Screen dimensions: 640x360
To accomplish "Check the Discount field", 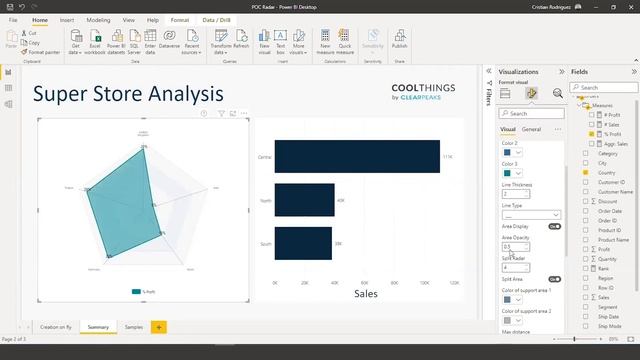I will (x=586, y=201).
